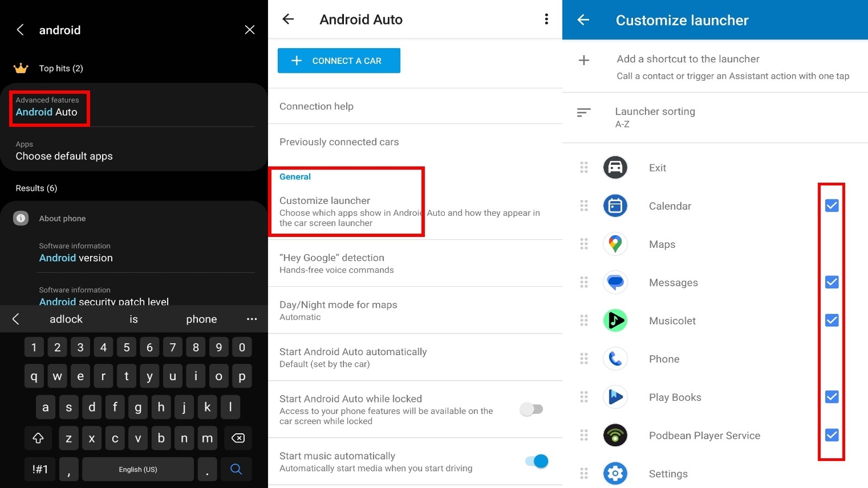868x488 pixels.
Task: Change Start Android Auto automatically default
Action: tap(353, 357)
